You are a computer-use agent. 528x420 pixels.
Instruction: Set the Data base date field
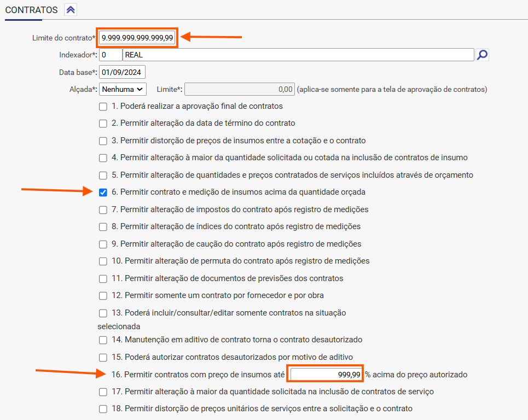tap(122, 72)
